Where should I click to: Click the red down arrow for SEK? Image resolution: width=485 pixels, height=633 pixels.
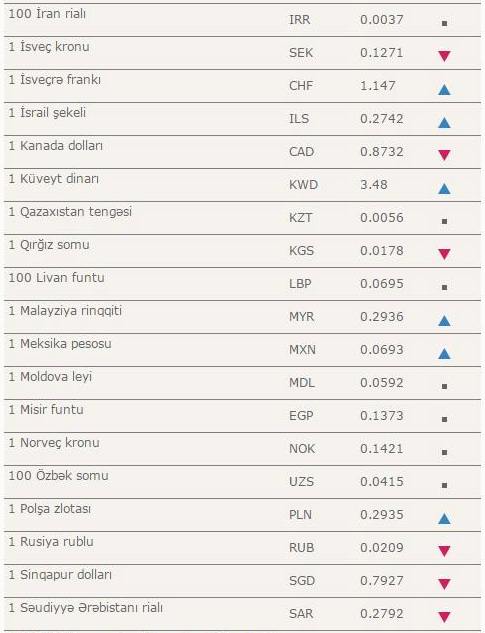pos(444,56)
